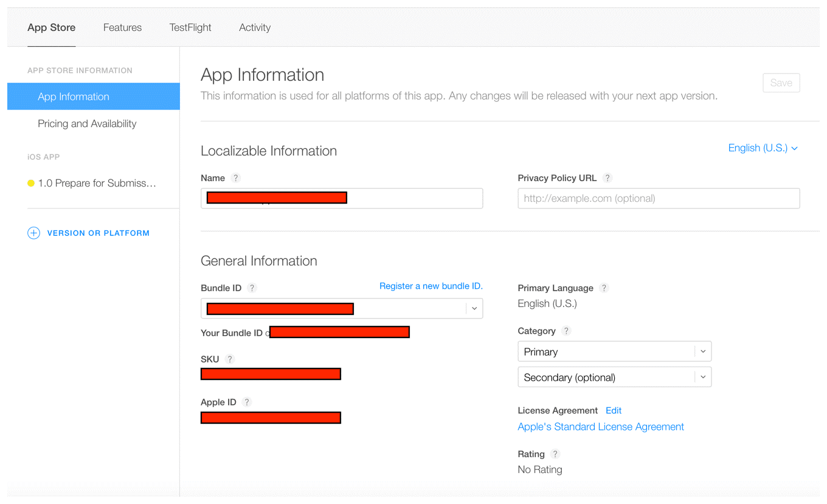This screenshot has width=827, height=504.
Task: Open the Apple ID help icon
Action: tap(246, 402)
